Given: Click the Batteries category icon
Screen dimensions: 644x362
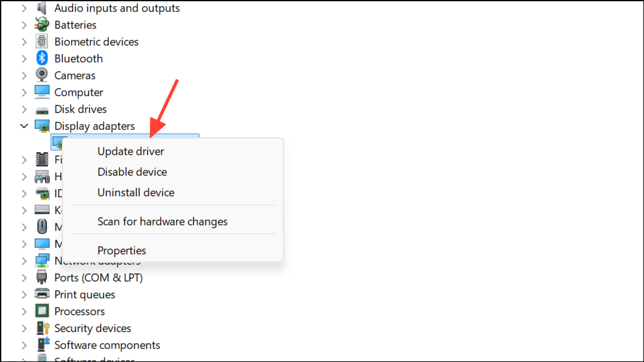Looking at the screenshot, I should [42, 25].
